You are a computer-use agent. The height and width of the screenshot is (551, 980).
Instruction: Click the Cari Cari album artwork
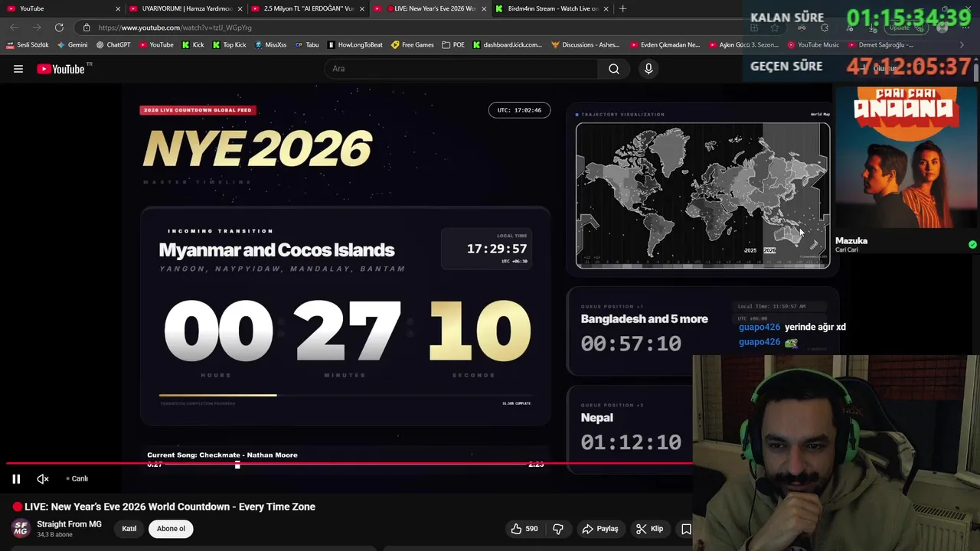tap(906, 158)
